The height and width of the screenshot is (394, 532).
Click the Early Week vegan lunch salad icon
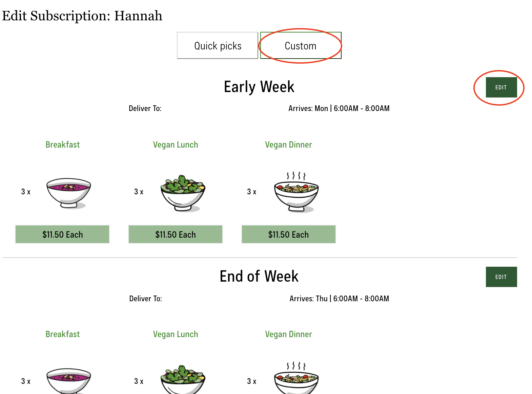[183, 193]
